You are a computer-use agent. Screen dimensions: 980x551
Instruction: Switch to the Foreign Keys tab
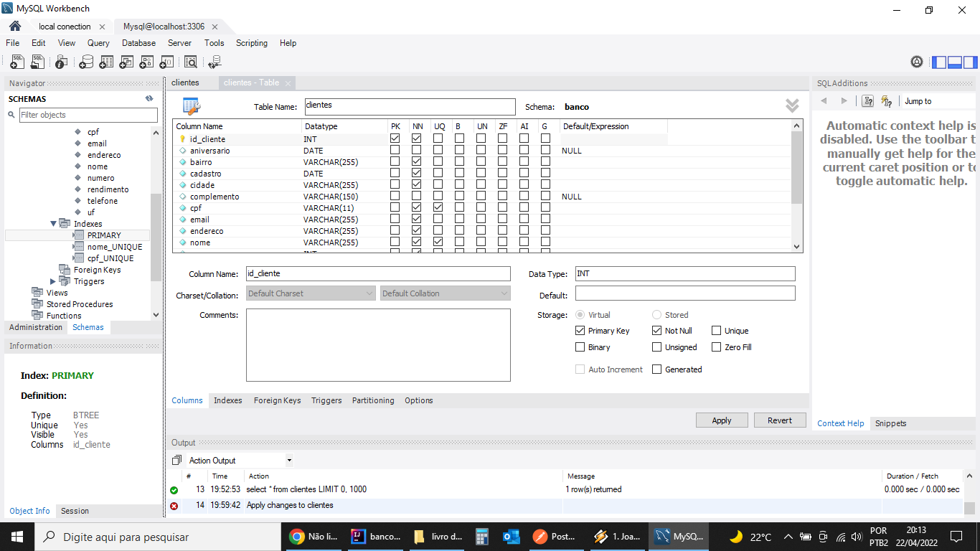click(277, 400)
